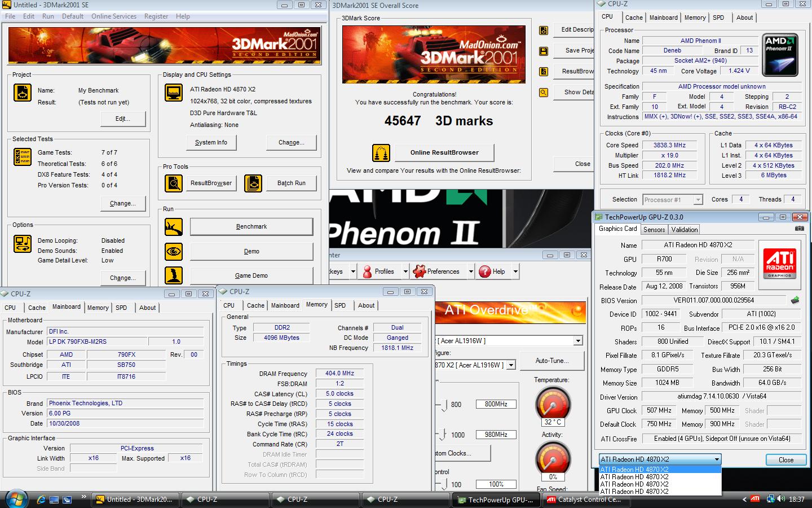Image resolution: width=812 pixels, height=508 pixels.
Task: Switch to Sensors tab in GPU-Z
Action: (x=654, y=230)
